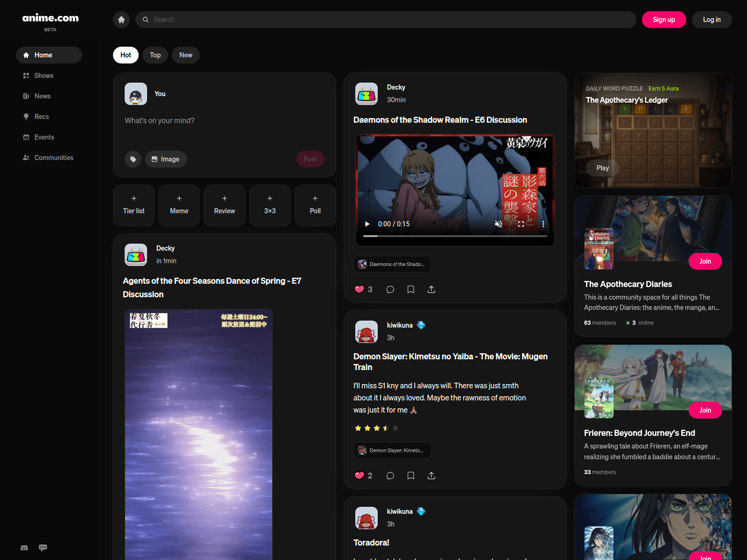Screen dimensions: 747x560
Task: Create a new Tier list post
Action: tap(134, 205)
